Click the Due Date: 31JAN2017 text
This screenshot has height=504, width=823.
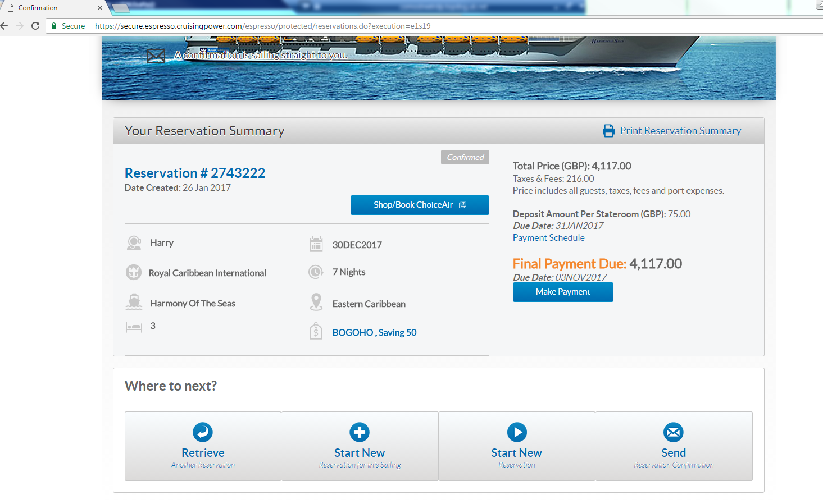pos(558,226)
